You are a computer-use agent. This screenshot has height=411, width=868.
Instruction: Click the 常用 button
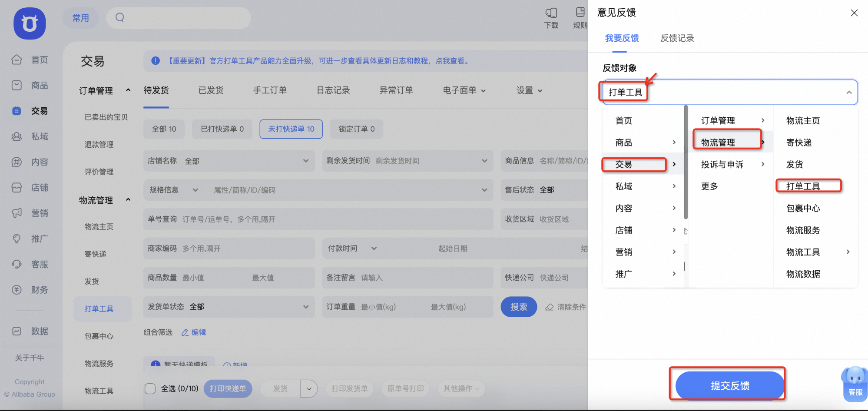pos(81,18)
